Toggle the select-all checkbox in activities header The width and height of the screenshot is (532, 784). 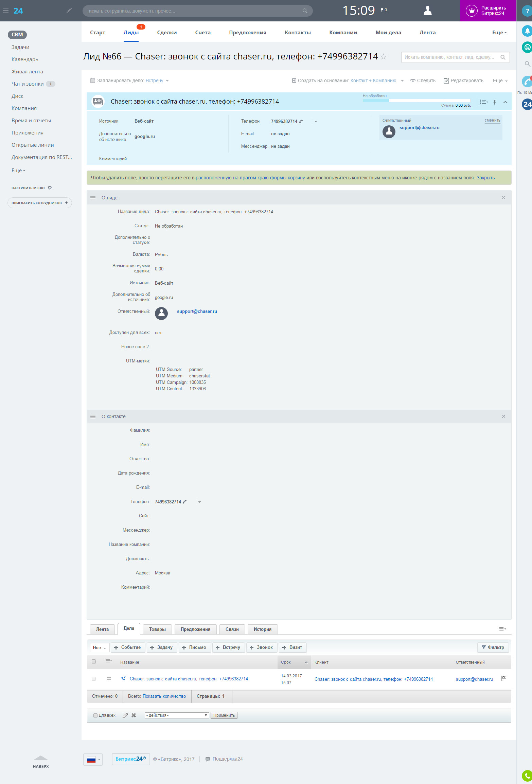coord(94,662)
